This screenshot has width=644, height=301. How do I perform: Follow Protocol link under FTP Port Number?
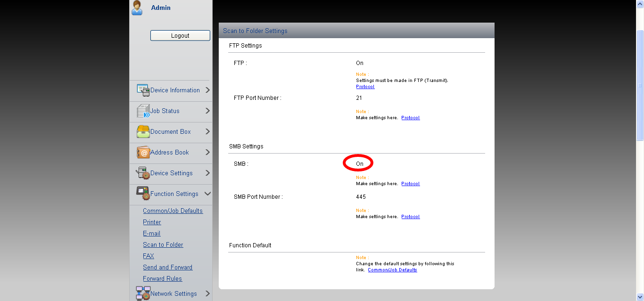point(411,118)
